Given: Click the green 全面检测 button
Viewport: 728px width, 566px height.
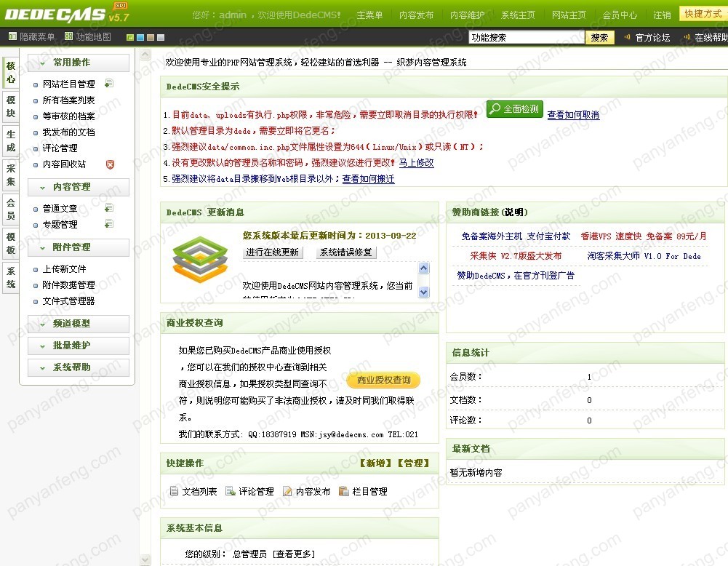Looking at the screenshot, I should pos(515,109).
